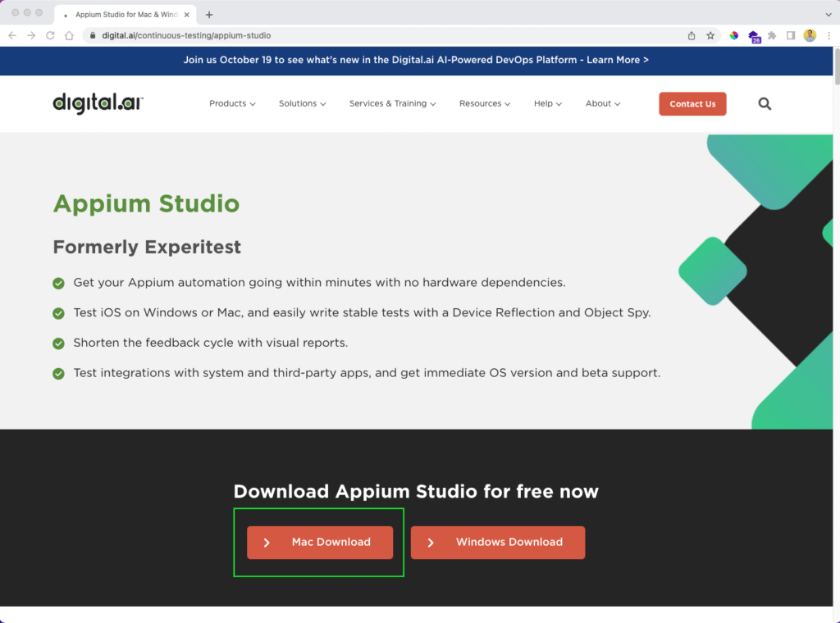840x623 pixels.
Task: Bookmark this page with the star icon
Action: click(x=710, y=35)
